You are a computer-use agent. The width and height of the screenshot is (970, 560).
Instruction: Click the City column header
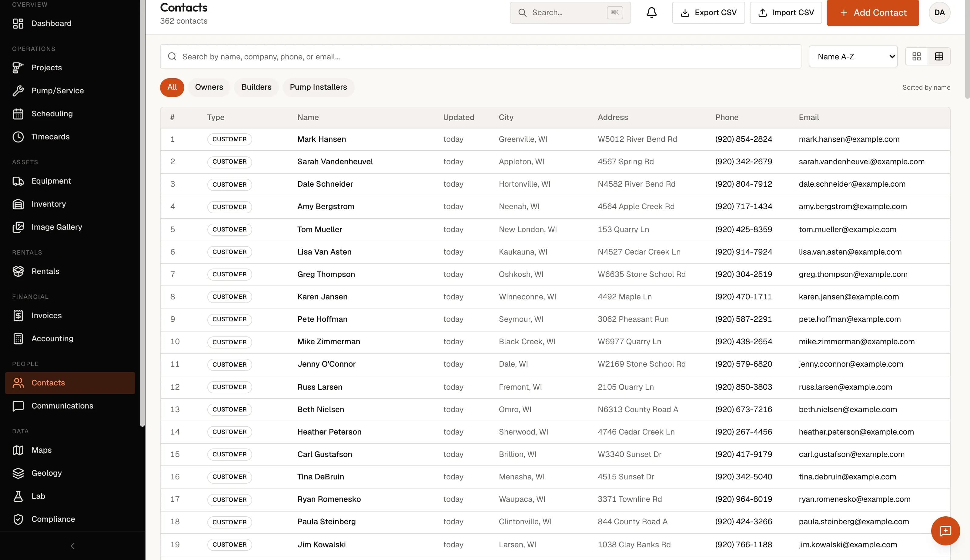506,117
